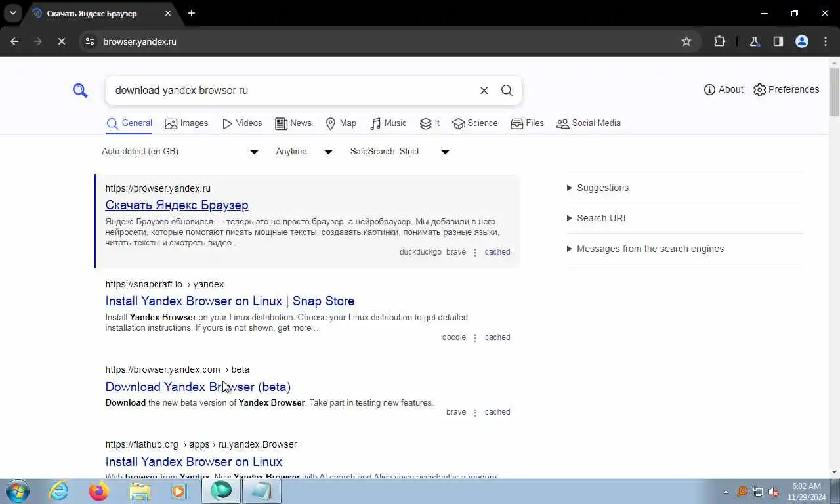Launch Internet Explorer from taskbar
Image resolution: width=840 pixels, height=504 pixels.
pos(58,491)
